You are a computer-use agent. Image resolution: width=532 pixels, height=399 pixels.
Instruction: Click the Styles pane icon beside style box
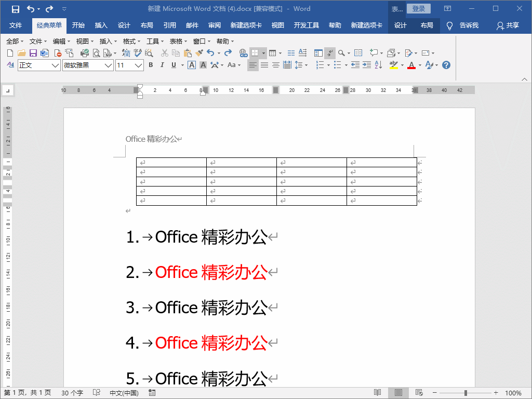click(10, 65)
